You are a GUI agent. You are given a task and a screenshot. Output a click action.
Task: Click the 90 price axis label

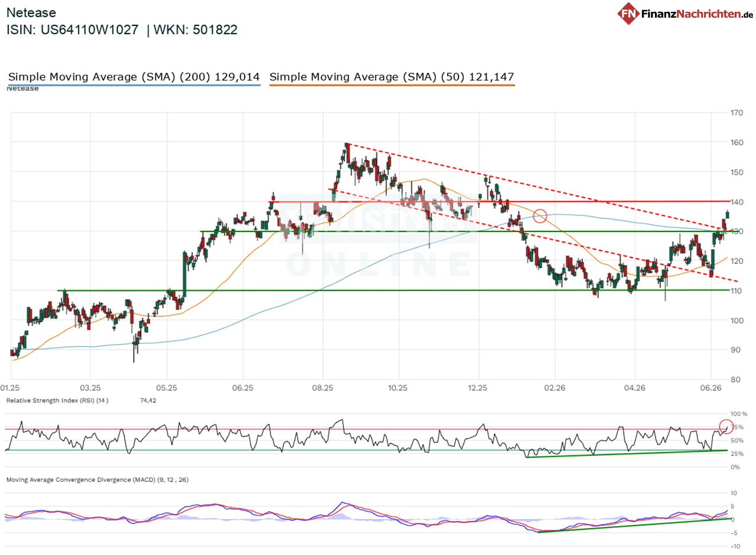(737, 350)
